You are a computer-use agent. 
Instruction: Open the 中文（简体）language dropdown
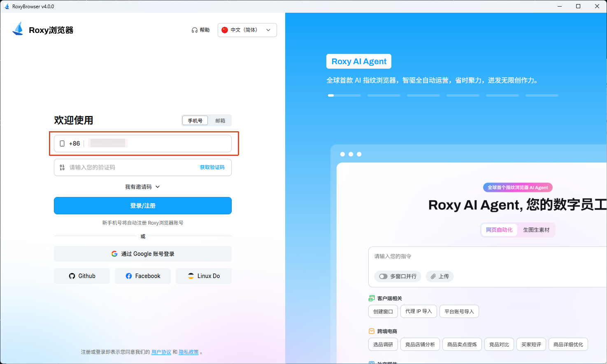(247, 30)
